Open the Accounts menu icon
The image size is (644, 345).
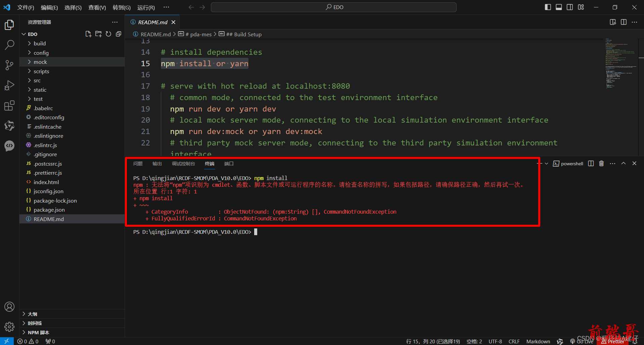[9, 307]
